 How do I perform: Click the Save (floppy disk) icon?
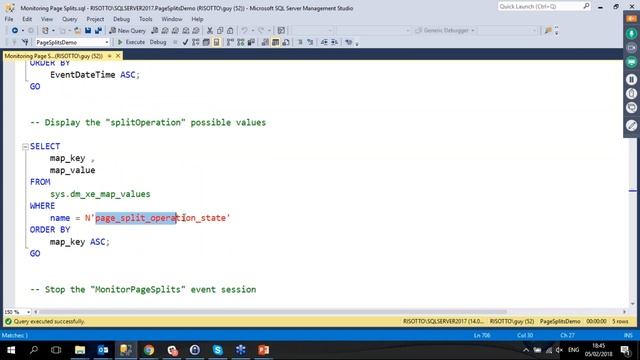(x=88, y=31)
